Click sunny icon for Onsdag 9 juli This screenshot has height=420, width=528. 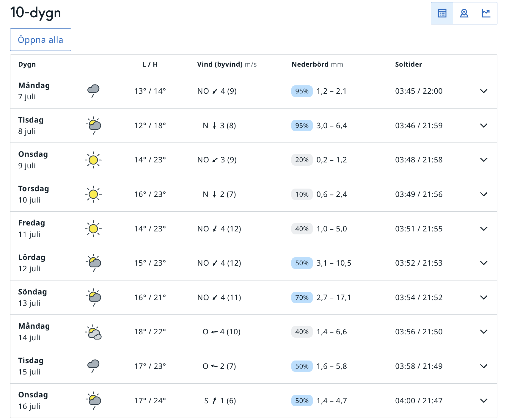coord(93,160)
